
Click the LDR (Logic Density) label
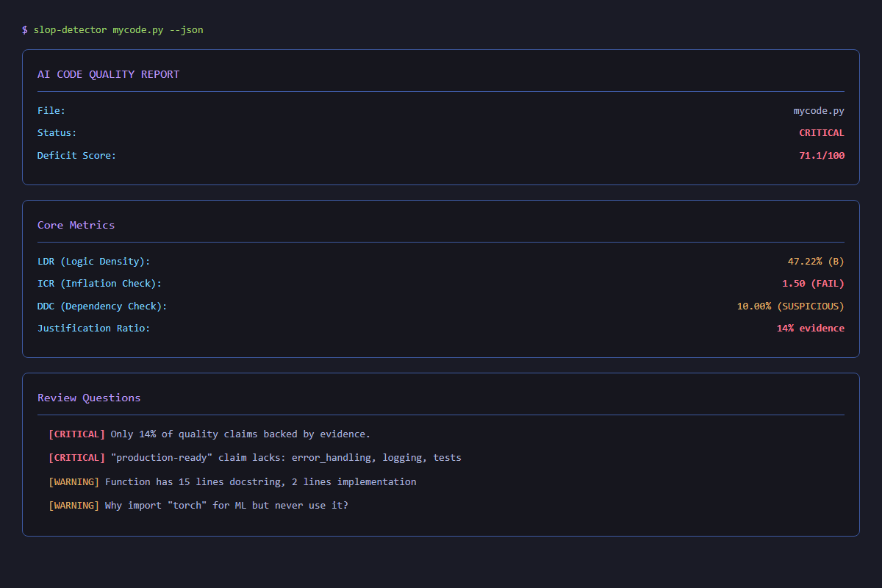click(93, 261)
